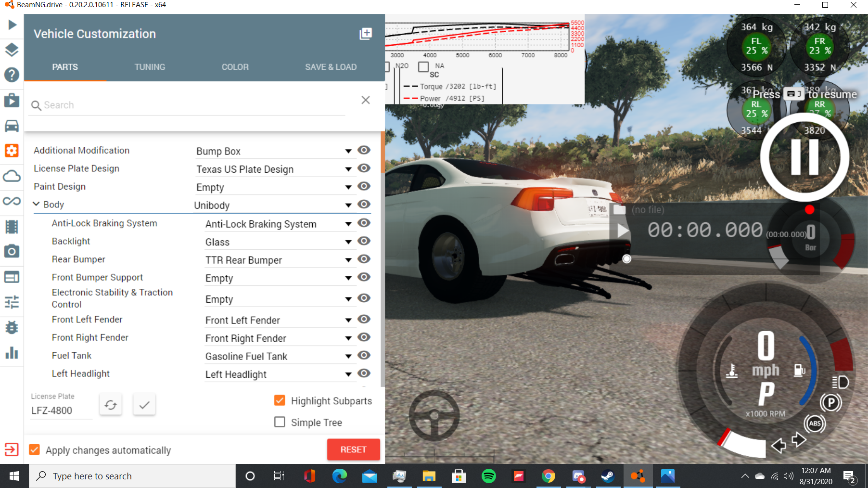Image resolution: width=868 pixels, height=488 pixels.
Task: Open the photo mode camera icon
Action: [x=12, y=251]
